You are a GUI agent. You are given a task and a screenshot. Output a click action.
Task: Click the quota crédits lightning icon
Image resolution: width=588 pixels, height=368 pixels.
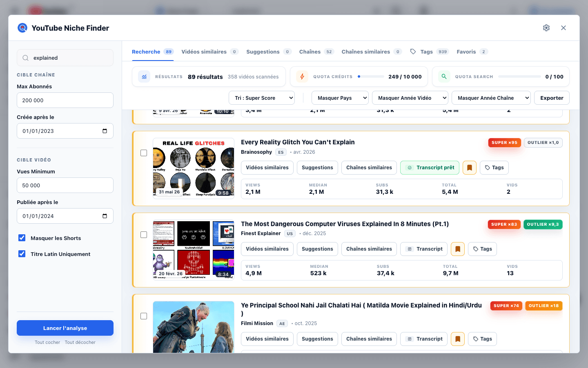pos(302,76)
